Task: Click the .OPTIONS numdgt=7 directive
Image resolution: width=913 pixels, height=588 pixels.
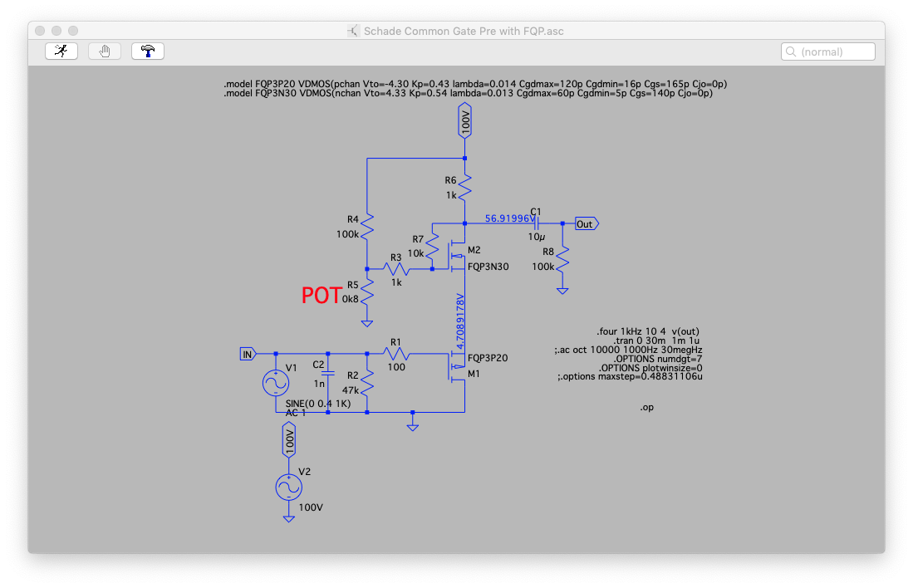Action: 657,359
